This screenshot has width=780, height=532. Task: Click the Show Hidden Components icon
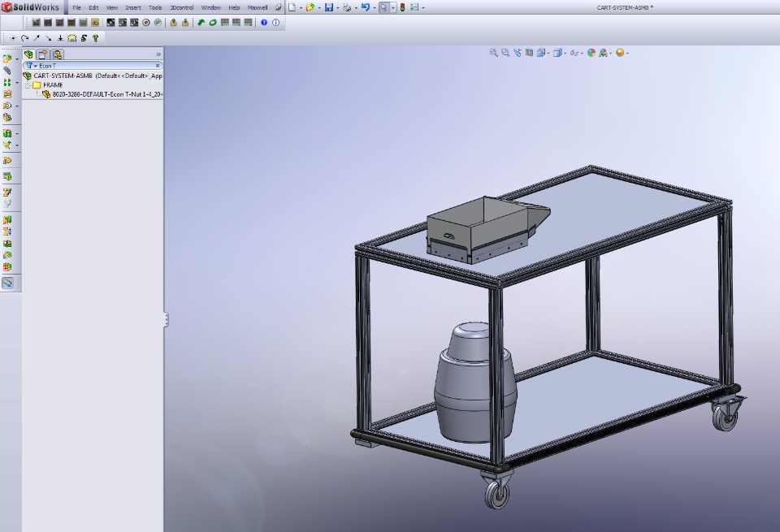[7, 118]
